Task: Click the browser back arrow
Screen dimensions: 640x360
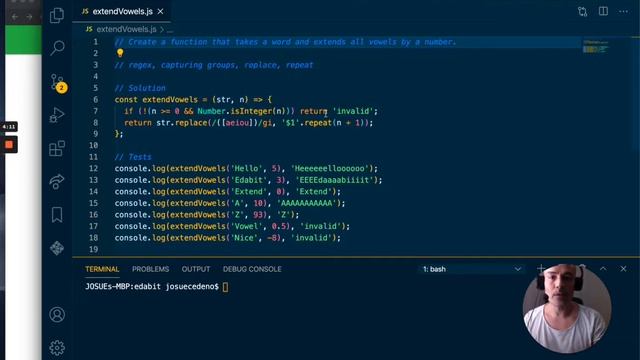Action: coord(15,17)
